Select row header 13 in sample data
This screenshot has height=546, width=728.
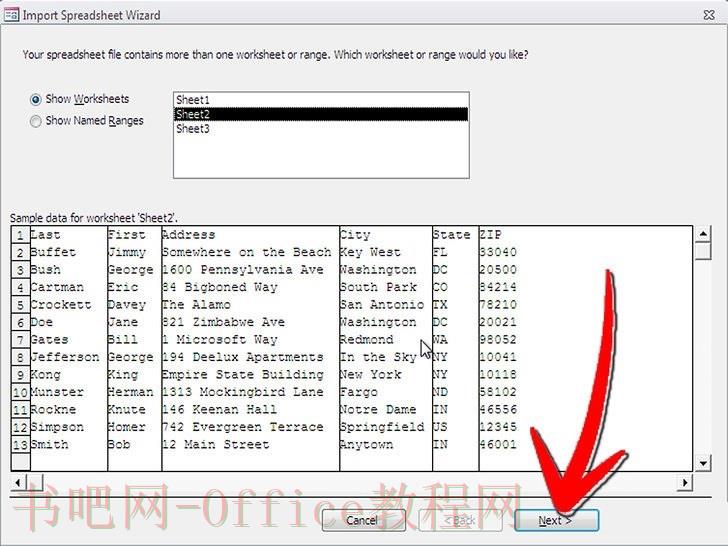coord(20,445)
